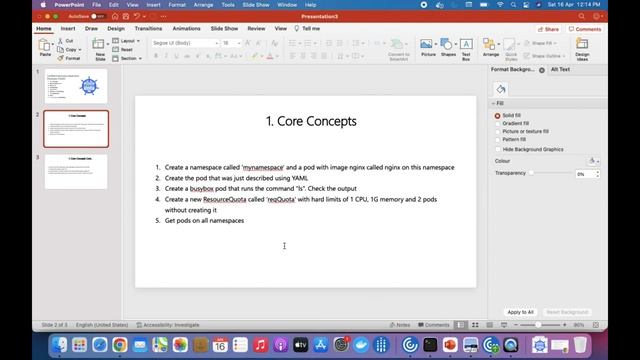The image size is (640, 360).
Task: Click the Save icon in title bar
Action: [126, 16]
